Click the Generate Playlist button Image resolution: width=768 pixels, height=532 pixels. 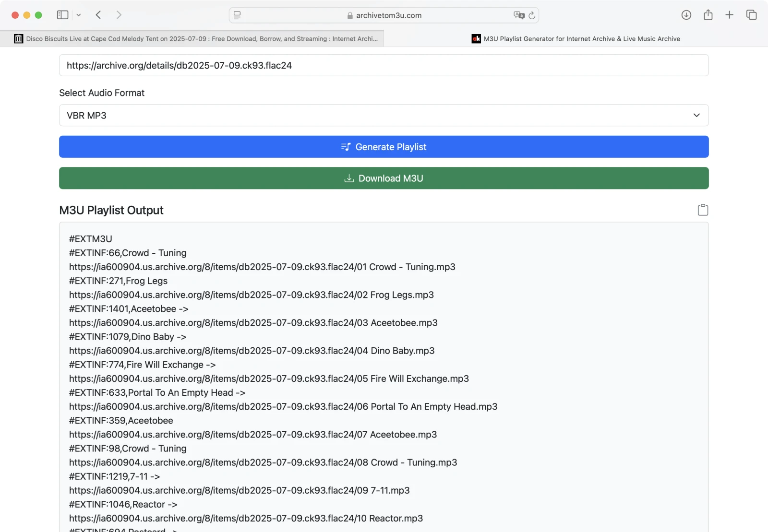coord(384,147)
